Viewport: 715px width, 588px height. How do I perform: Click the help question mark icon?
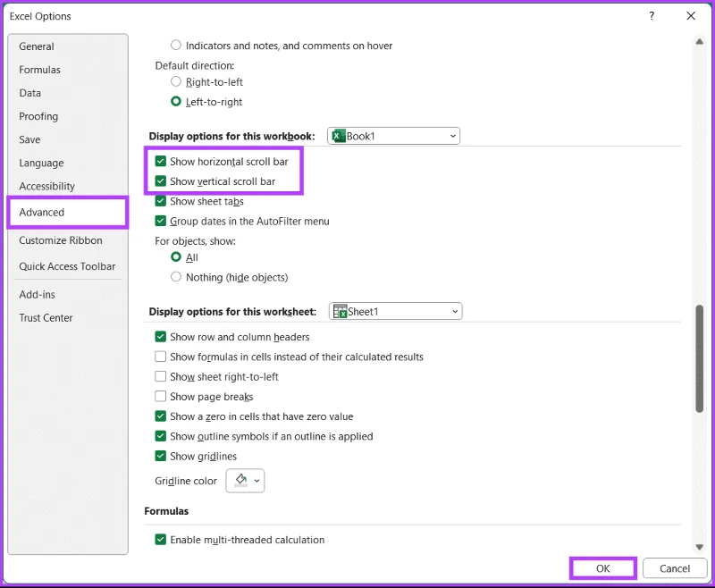[652, 16]
